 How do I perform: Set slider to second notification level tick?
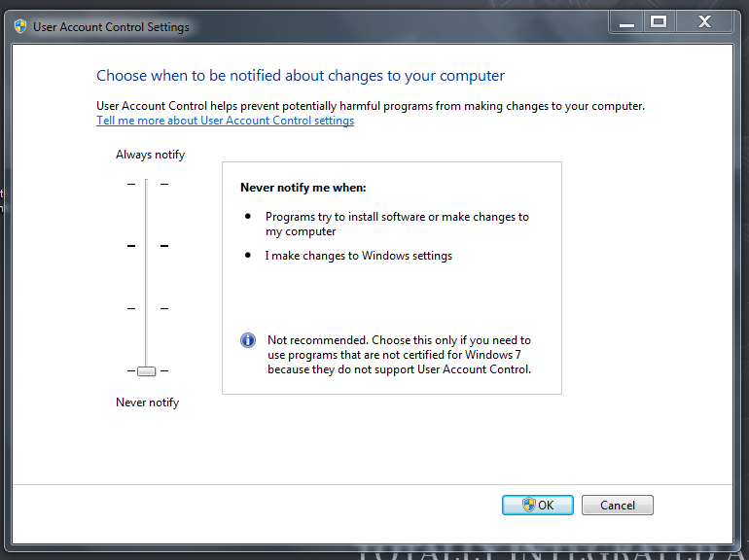tap(146, 246)
